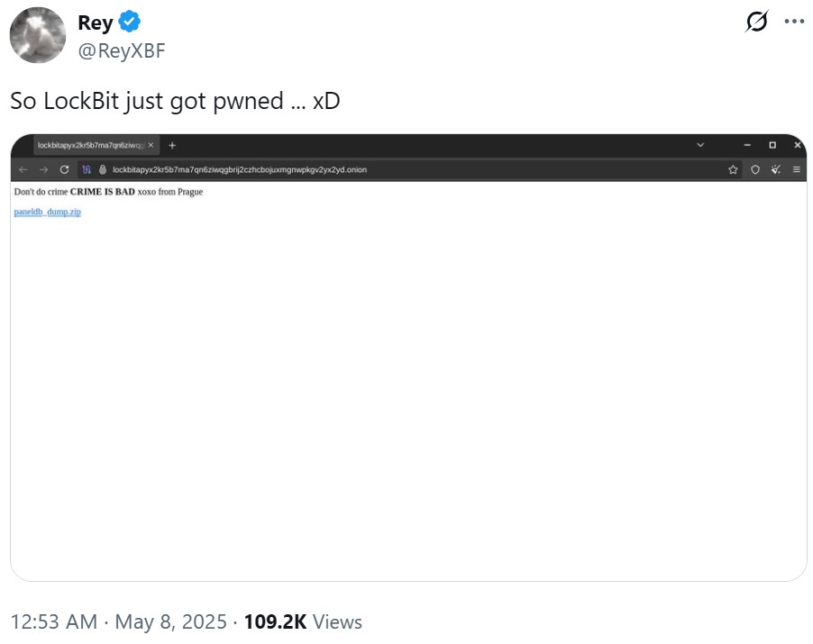Click the onion URL address field

coord(361,169)
